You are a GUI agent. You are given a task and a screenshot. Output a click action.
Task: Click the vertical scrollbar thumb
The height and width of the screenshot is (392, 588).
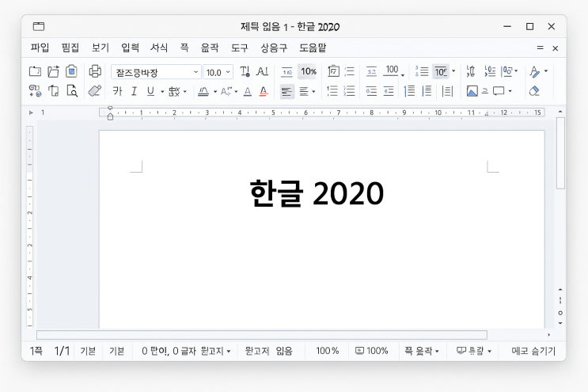pos(560,153)
